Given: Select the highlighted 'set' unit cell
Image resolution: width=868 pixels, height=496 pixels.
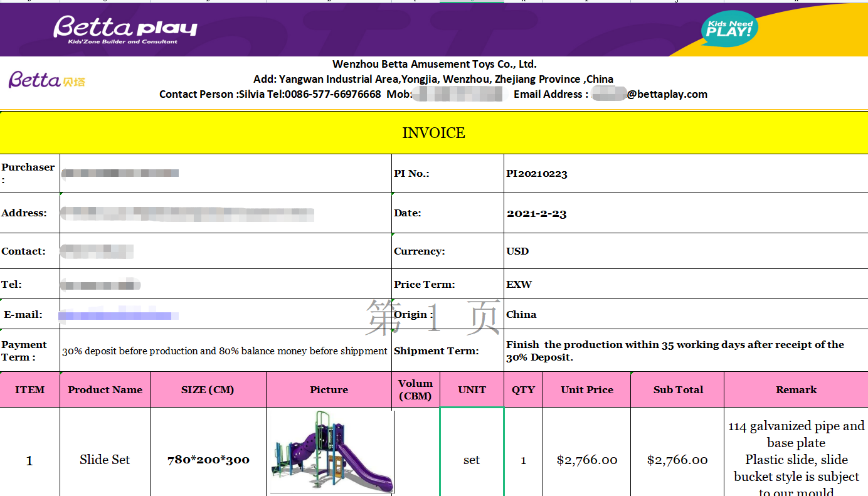Looking at the screenshot, I should (x=472, y=460).
